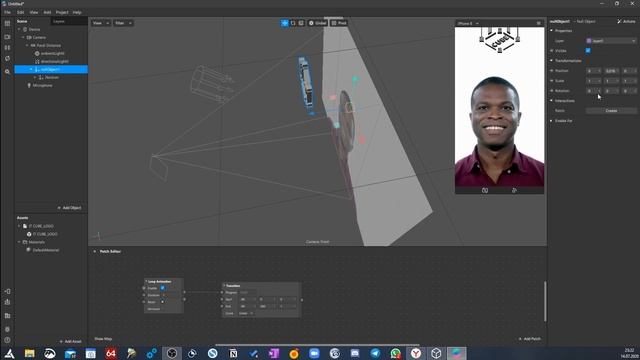
Task: Click the library icon in lower sidebar
Action: click(x=7, y=316)
